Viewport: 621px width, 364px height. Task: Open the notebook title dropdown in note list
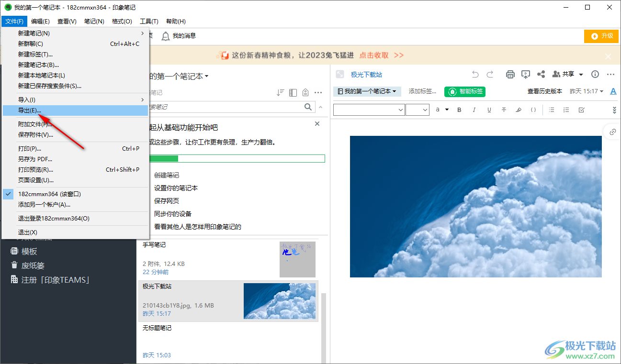178,76
